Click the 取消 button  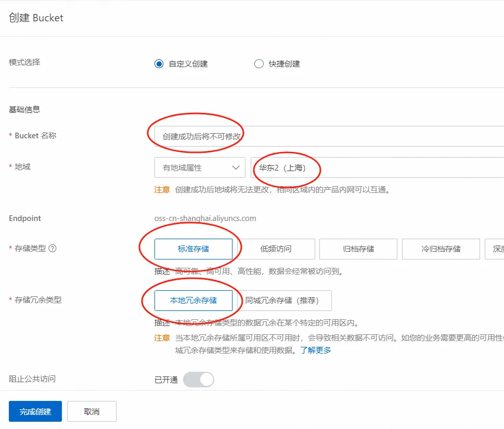click(x=92, y=411)
